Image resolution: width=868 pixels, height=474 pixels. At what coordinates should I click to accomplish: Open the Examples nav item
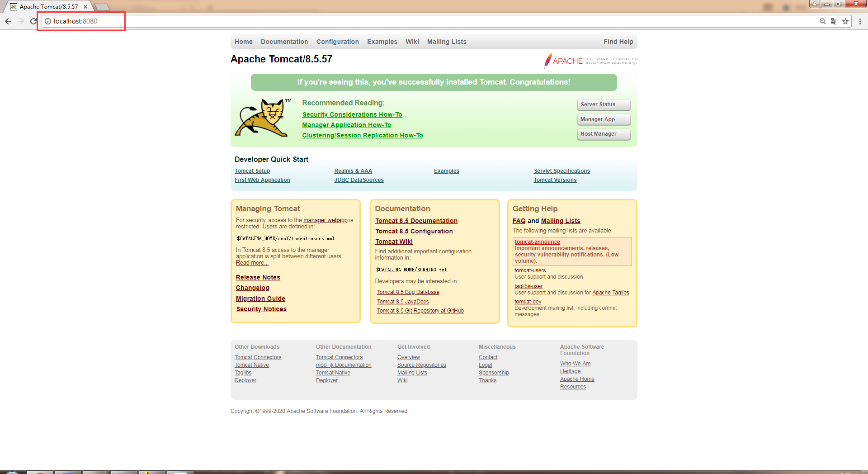point(382,42)
